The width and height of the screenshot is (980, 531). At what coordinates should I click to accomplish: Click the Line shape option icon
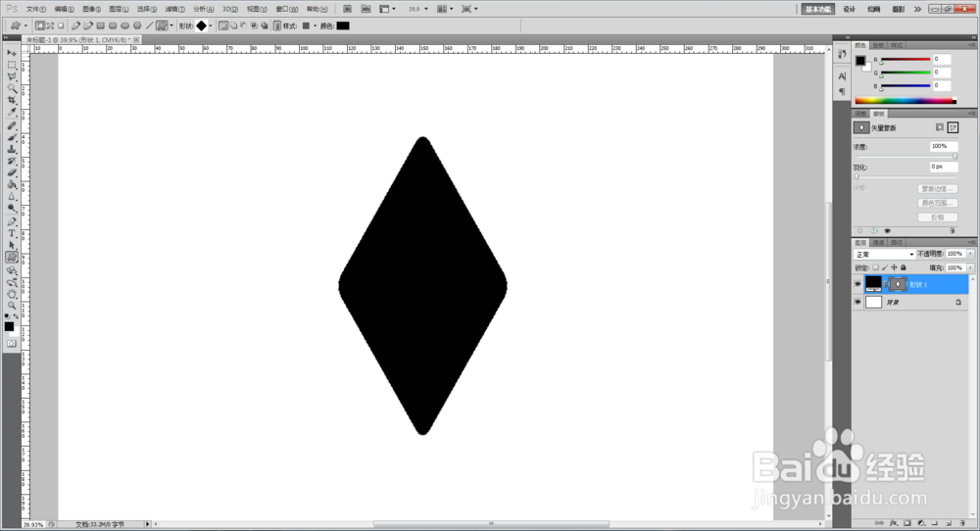point(149,25)
